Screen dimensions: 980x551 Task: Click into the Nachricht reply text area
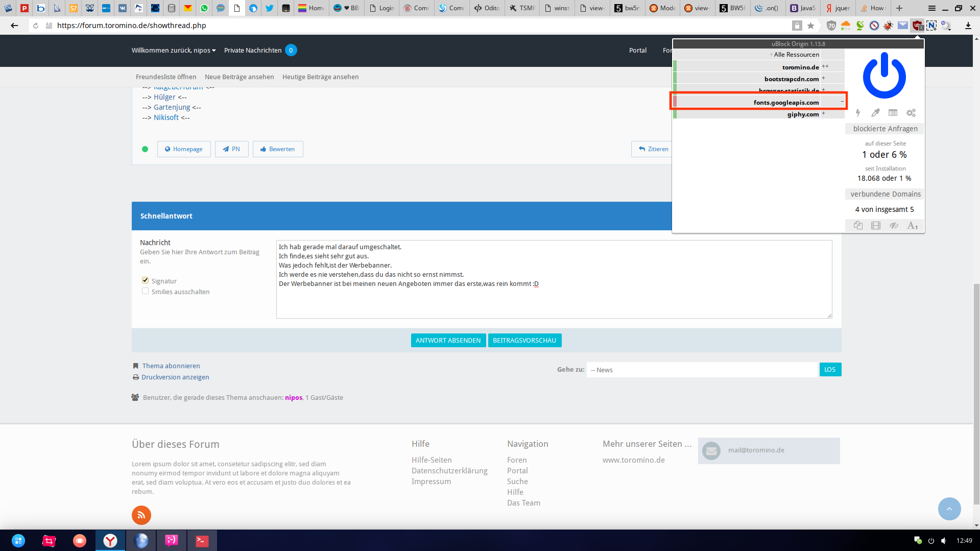point(554,301)
